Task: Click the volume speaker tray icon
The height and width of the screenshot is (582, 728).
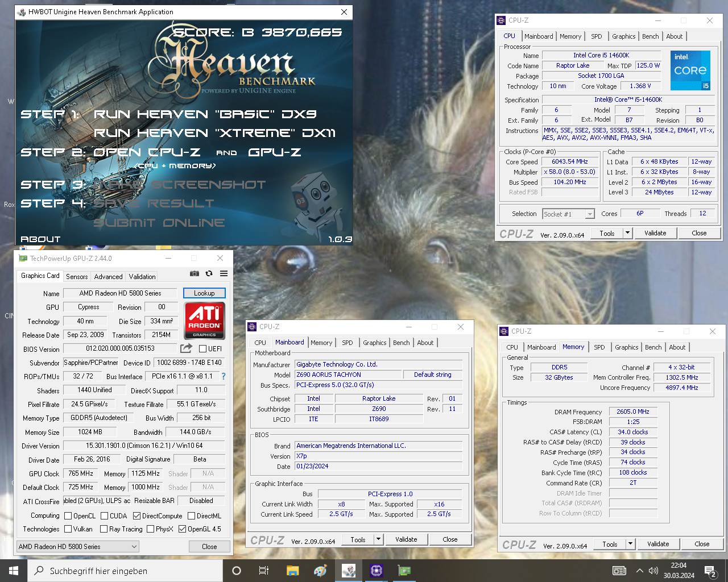Action: pos(653,571)
